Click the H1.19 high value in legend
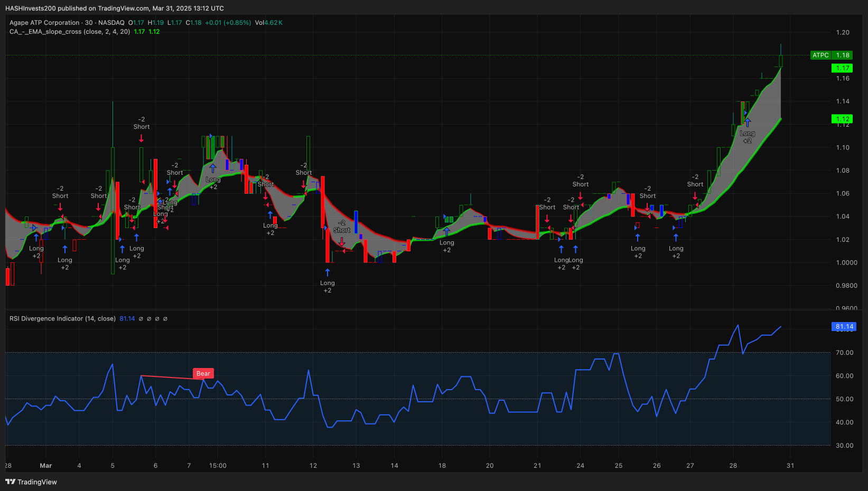The width and height of the screenshot is (868, 491). click(x=155, y=23)
